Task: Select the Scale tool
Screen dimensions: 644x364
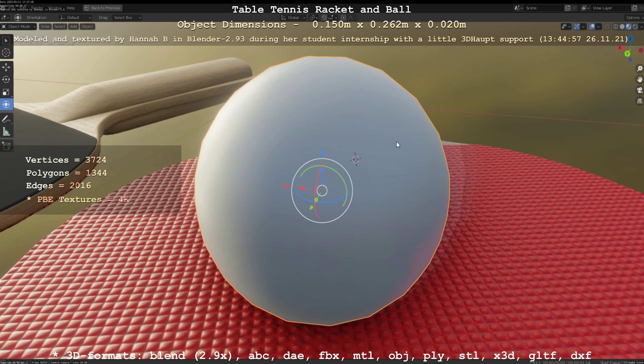Action: tap(6, 92)
